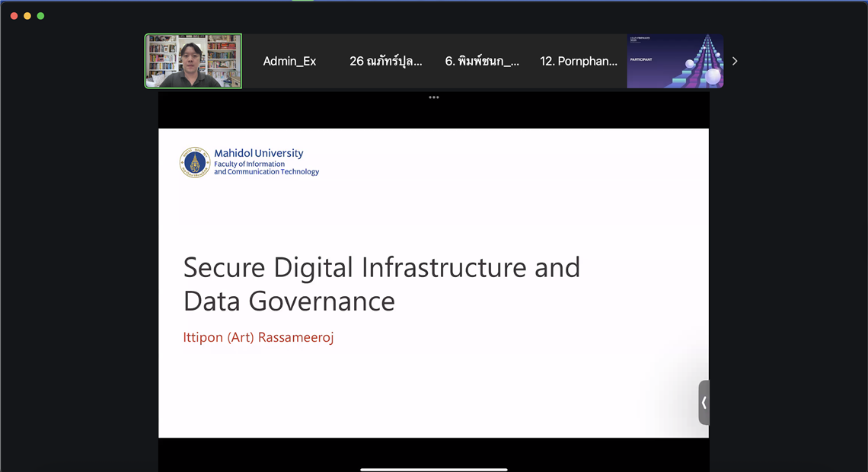
Task: Click Faculty of Information and Communication Technology text
Action: (266, 168)
